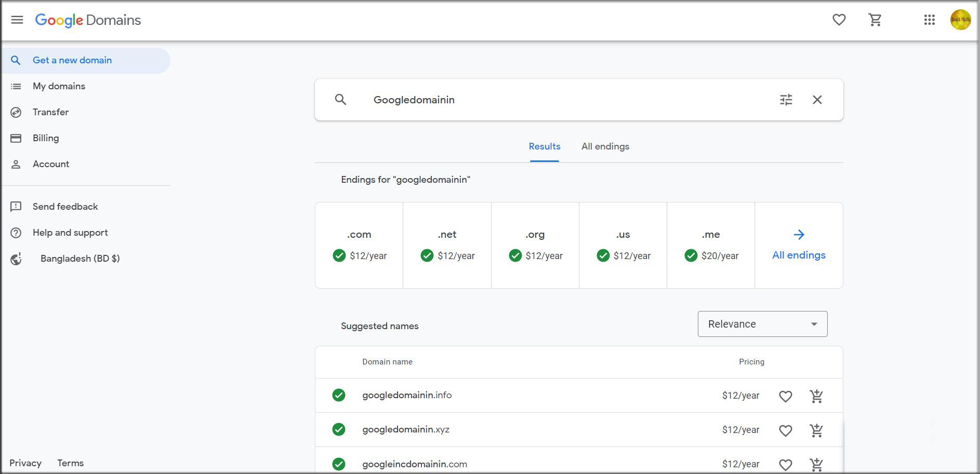Image resolution: width=980 pixels, height=474 pixels.
Task: Switch to the All endings tab
Action: click(605, 146)
